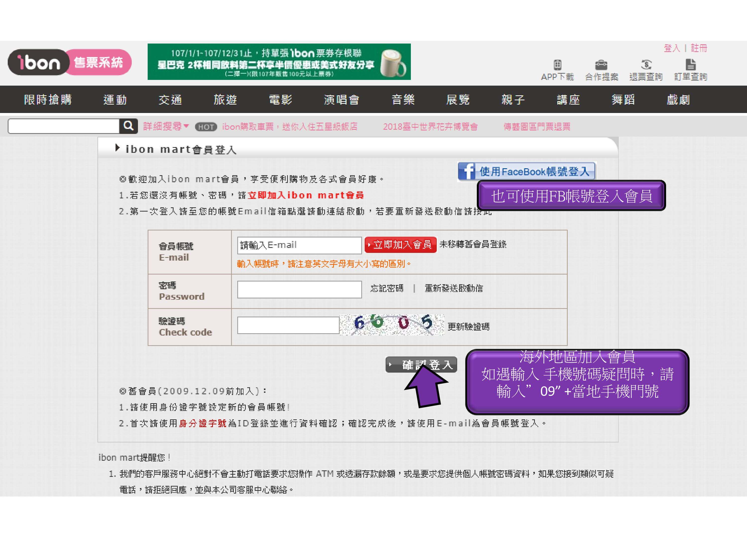The width and height of the screenshot is (747, 560).
Task: Click 更新驗證碼 to refresh captcha
Action: [468, 326]
